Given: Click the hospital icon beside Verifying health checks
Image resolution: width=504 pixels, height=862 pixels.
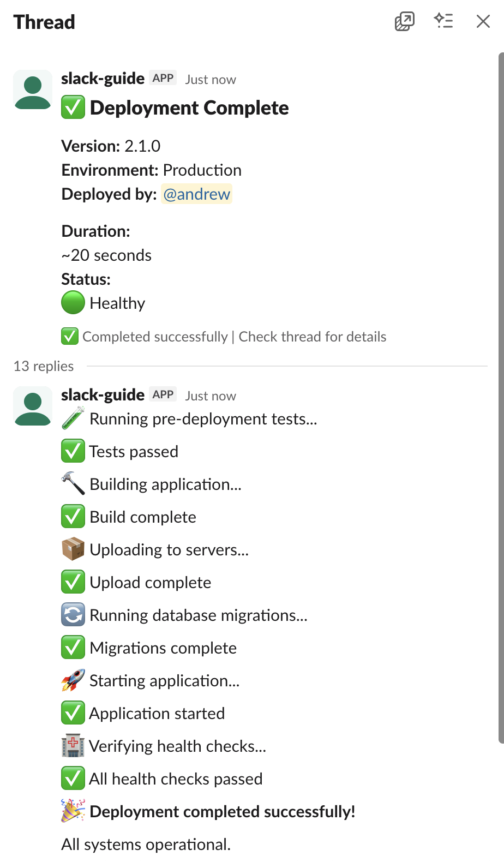Looking at the screenshot, I should (x=73, y=745).
